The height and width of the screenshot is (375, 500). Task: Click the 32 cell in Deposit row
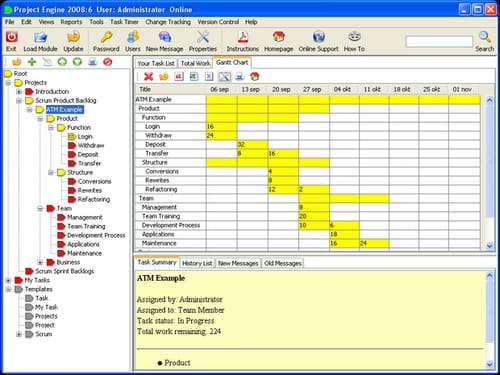[252, 144]
